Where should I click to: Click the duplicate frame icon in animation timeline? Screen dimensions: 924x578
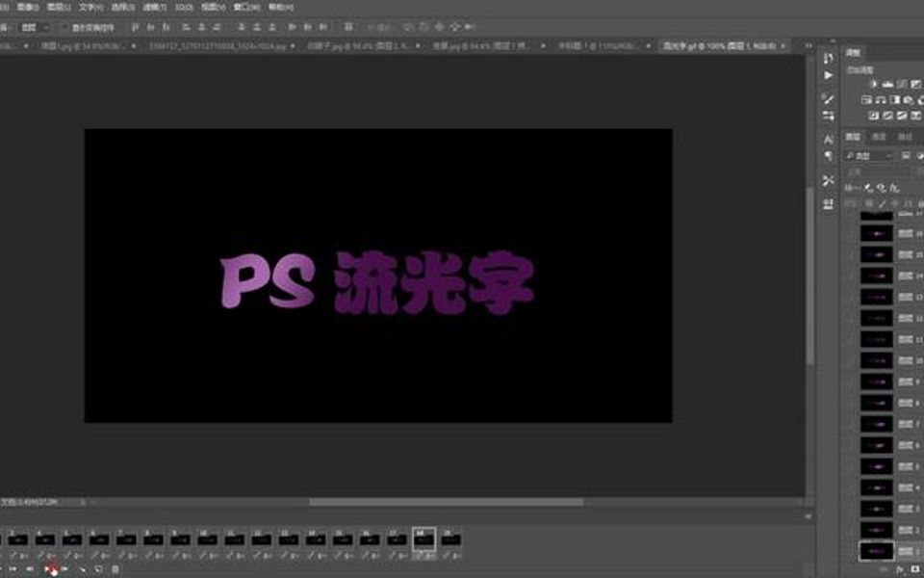click(98, 568)
